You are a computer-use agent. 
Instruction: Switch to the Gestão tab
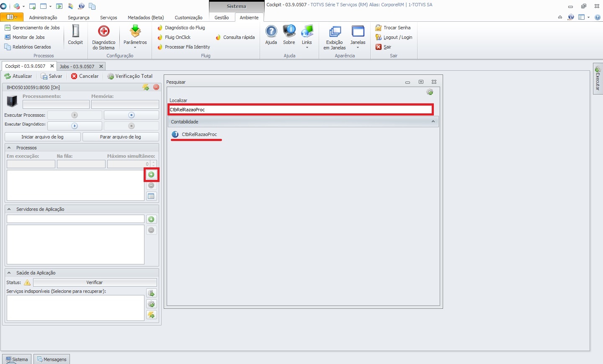222,18
